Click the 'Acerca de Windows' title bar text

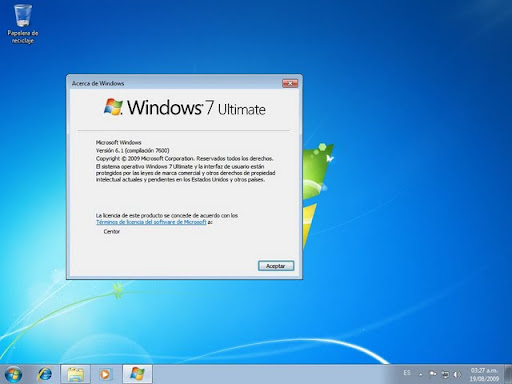pyautogui.click(x=98, y=83)
